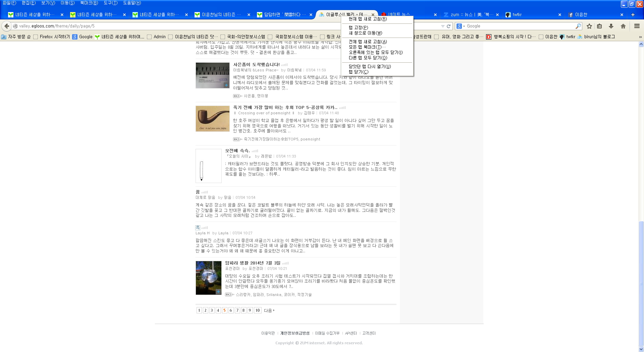The width and height of the screenshot is (644, 352).
Task: Click '다음' next pages link
Action: pyautogui.click(x=269, y=310)
